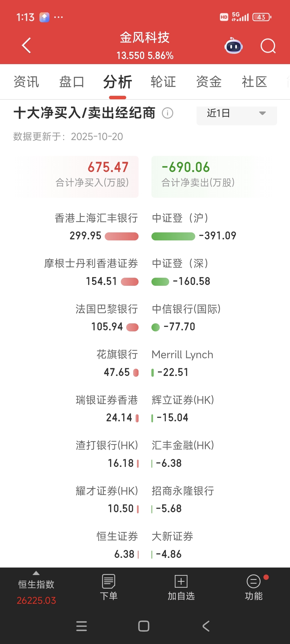Tap the Android recent apps icon
Screen dimensions: 290x644
click(82, 626)
